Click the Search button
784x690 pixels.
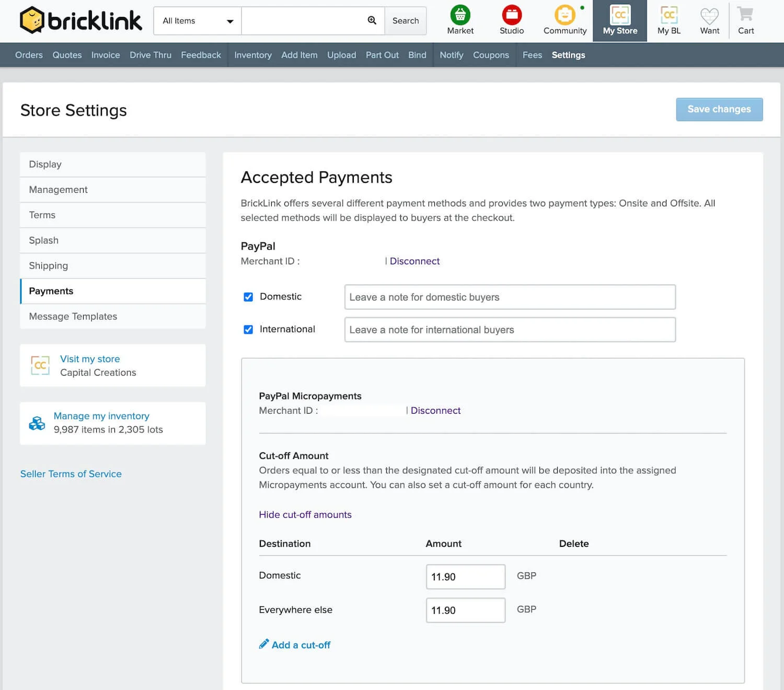tap(406, 21)
